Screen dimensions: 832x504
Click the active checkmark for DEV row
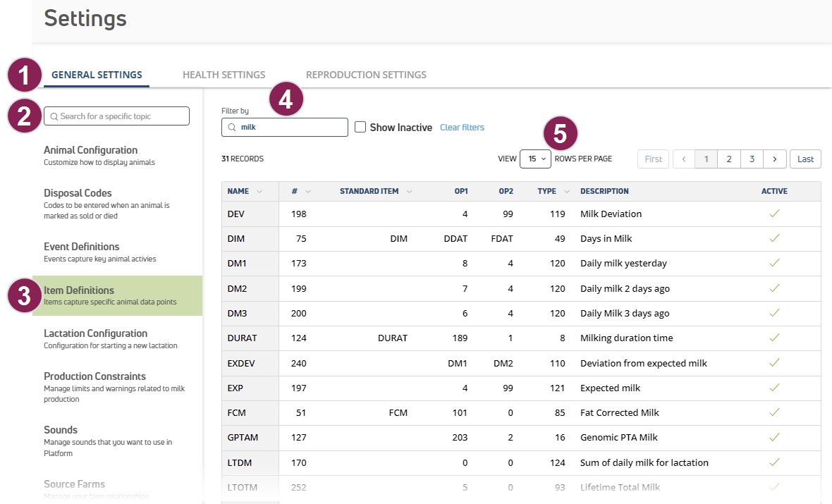point(774,214)
